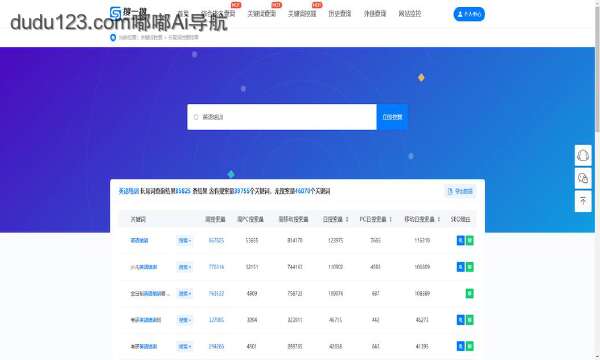The image size is (600, 360).
Task: Open the last item in top navigation
Action: tap(409, 13)
